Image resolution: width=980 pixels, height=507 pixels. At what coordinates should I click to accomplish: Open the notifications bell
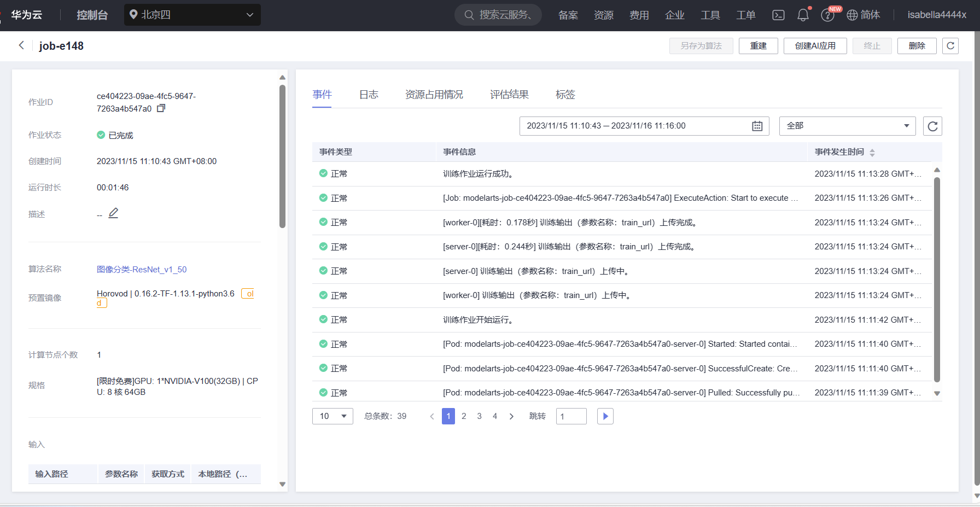(803, 15)
